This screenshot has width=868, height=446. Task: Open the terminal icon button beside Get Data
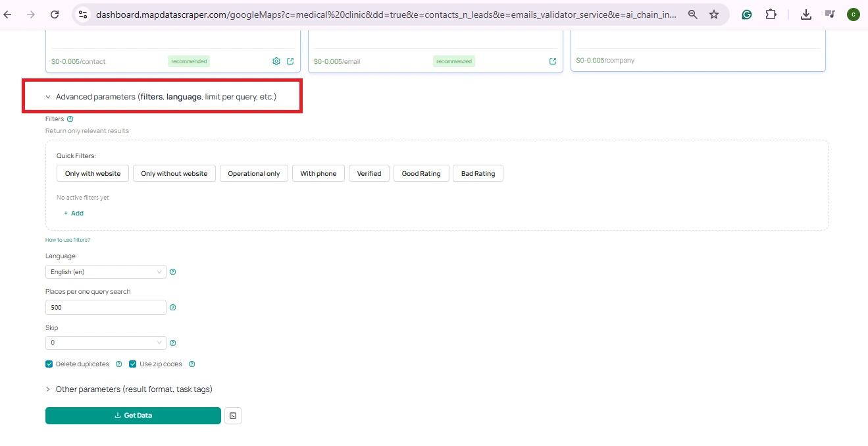[233, 416]
